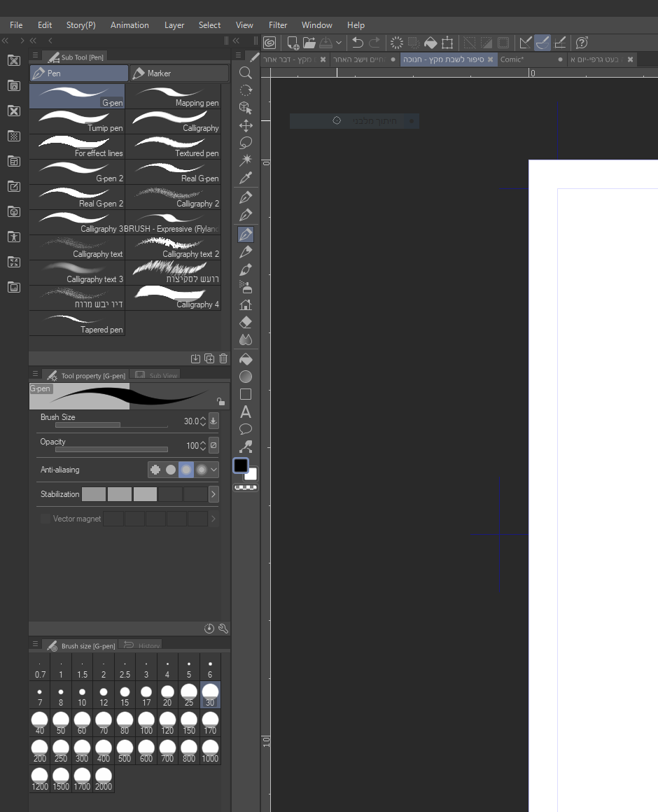The image size is (658, 812).
Task: Set anti-aliasing to Middle
Action: point(186,470)
